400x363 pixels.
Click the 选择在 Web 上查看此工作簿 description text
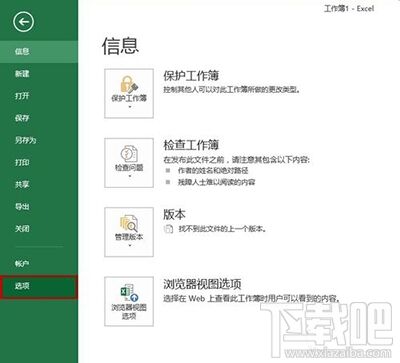point(251,298)
